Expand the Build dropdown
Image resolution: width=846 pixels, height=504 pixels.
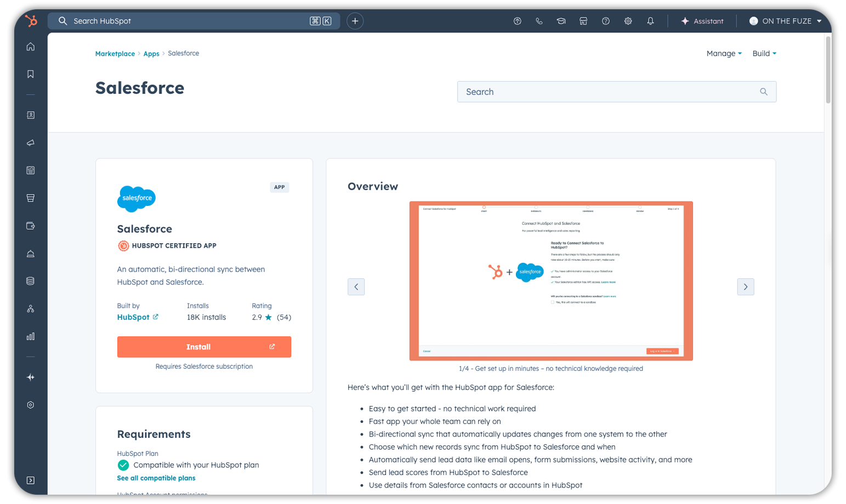coord(764,53)
